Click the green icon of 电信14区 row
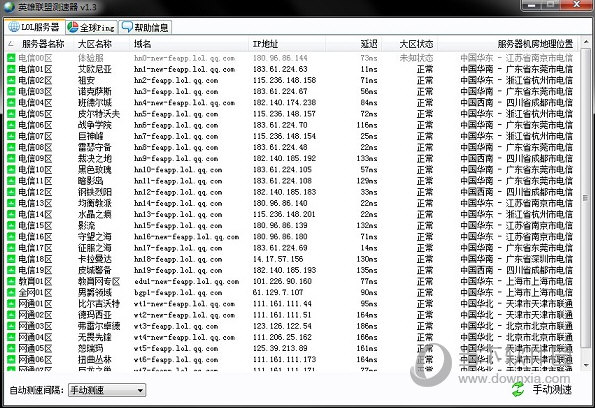 [x=11, y=214]
